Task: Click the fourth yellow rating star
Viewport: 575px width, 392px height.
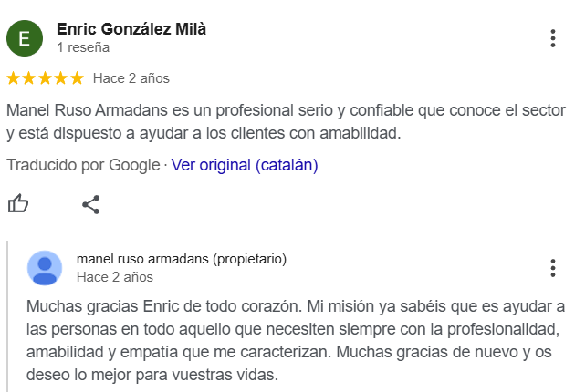Action: click(61, 78)
